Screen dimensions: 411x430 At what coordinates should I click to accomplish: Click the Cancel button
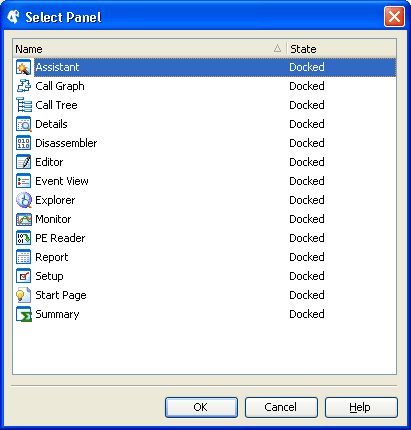coord(281,407)
